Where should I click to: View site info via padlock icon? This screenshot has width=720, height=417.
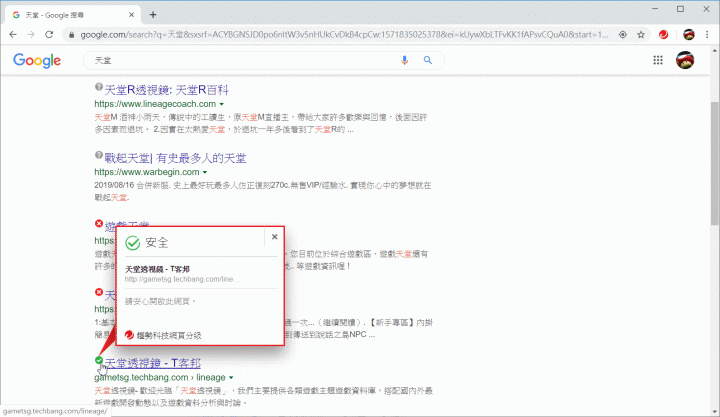(x=71, y=34)
